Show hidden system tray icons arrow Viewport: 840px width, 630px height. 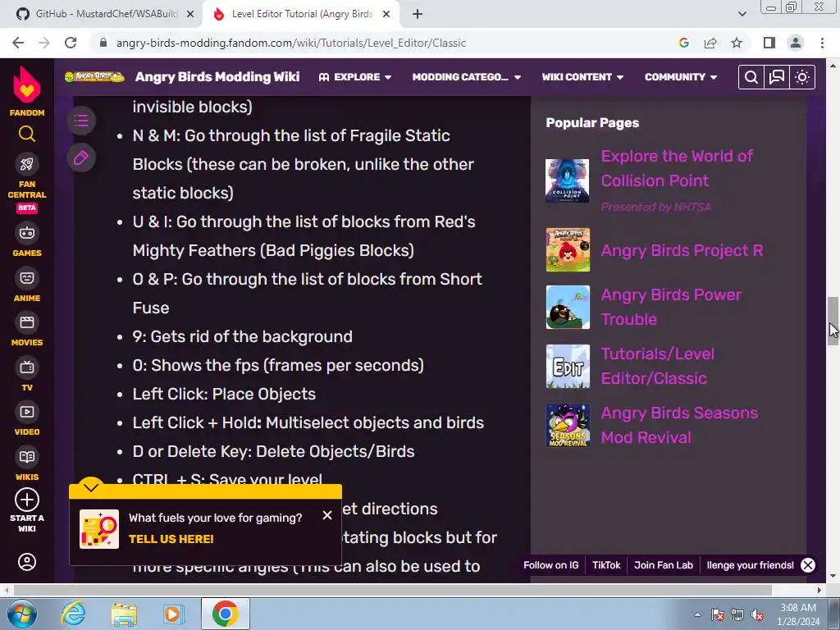[697, 614]
